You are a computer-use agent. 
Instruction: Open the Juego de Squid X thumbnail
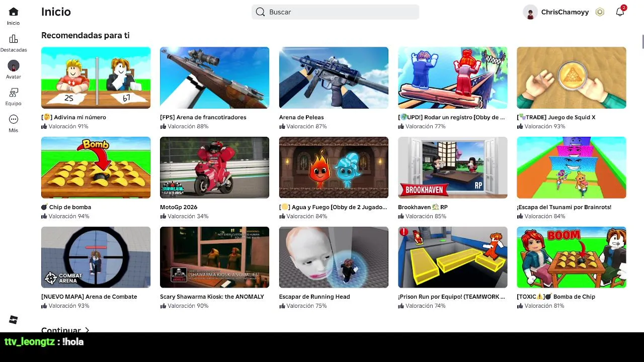572,78
